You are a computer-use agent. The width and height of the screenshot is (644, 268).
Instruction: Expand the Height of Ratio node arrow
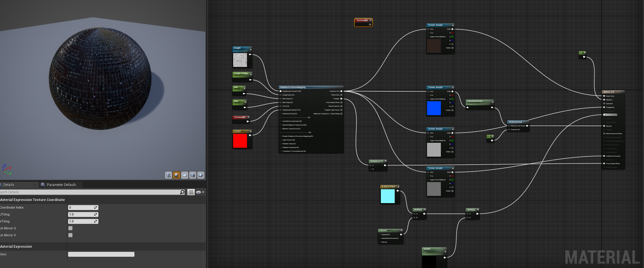tap(251, 74)
